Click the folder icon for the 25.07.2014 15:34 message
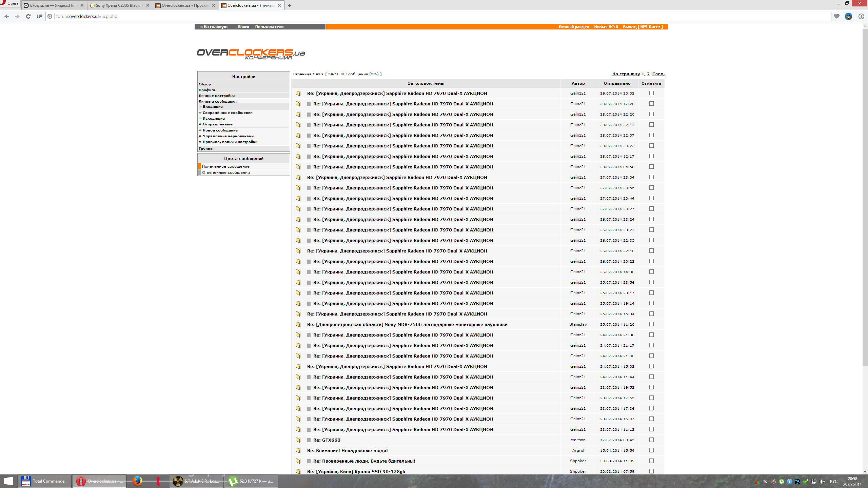Image resolution: width=868 pixels, height=488 pixels. coord(298,314)
